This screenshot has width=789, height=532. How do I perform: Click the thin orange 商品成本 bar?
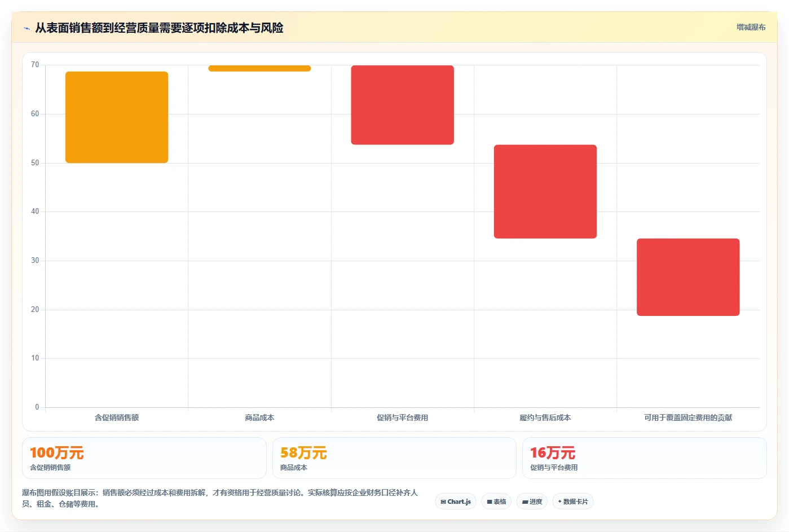coord(259,68)
